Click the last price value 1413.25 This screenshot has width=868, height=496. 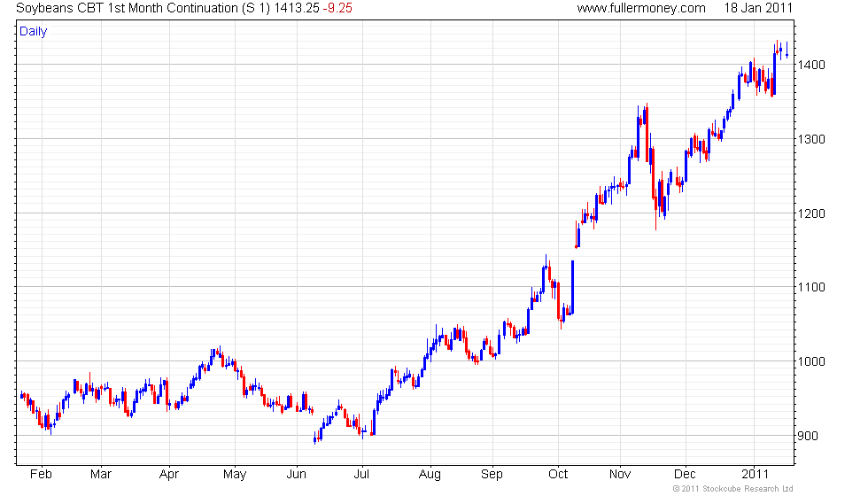[x=297, y=8]
